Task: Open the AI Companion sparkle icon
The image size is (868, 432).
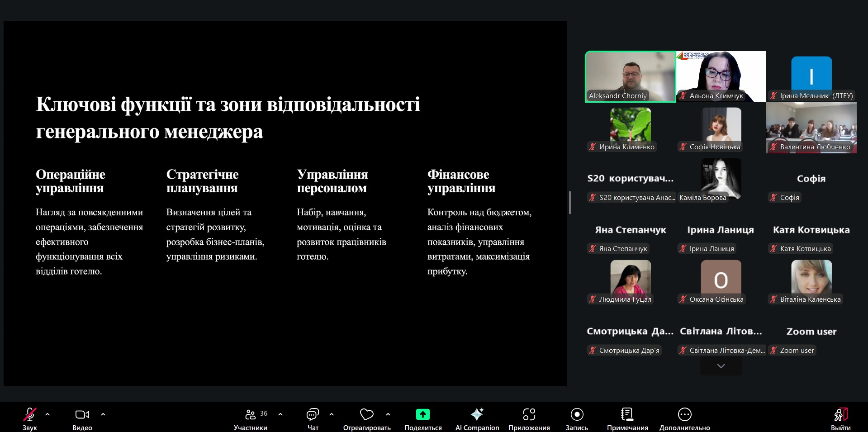Action: [x=477, y=414]
